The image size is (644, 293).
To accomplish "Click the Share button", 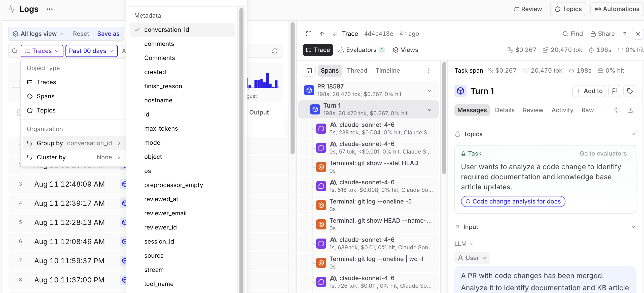I will 602,34.
